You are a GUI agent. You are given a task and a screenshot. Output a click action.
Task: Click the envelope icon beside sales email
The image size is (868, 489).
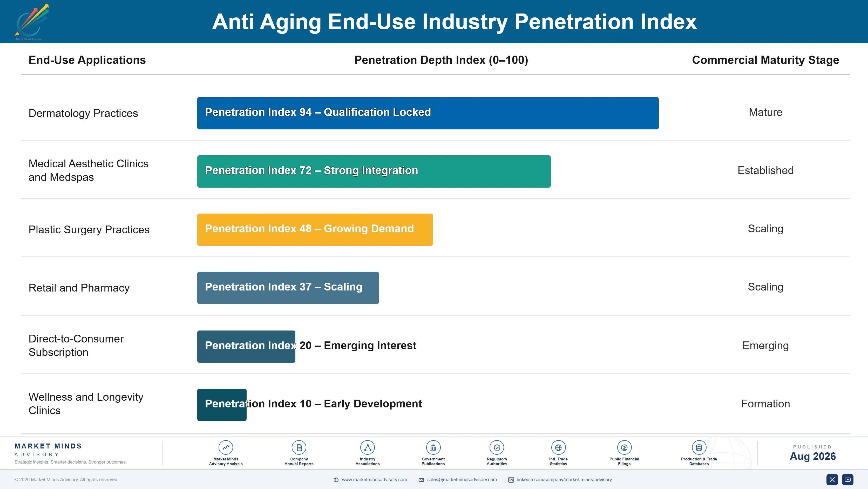pos(421,480)
